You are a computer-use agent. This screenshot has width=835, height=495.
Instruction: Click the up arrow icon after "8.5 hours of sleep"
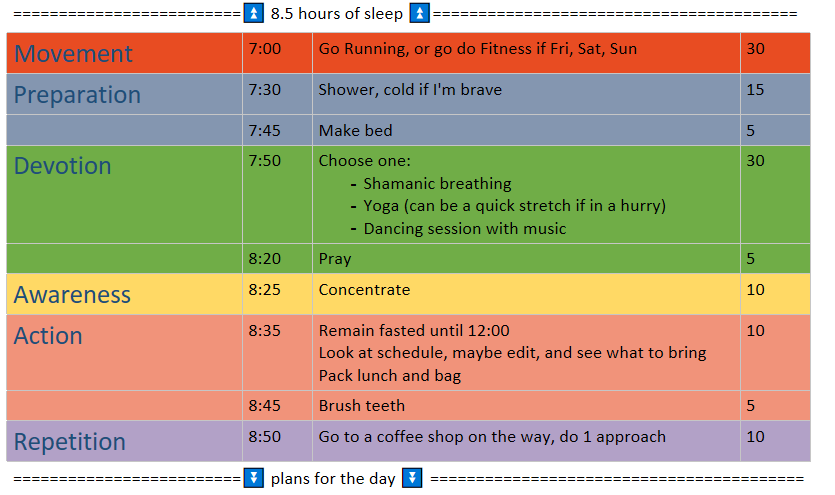pyautogui.click(x=421, y=14)
